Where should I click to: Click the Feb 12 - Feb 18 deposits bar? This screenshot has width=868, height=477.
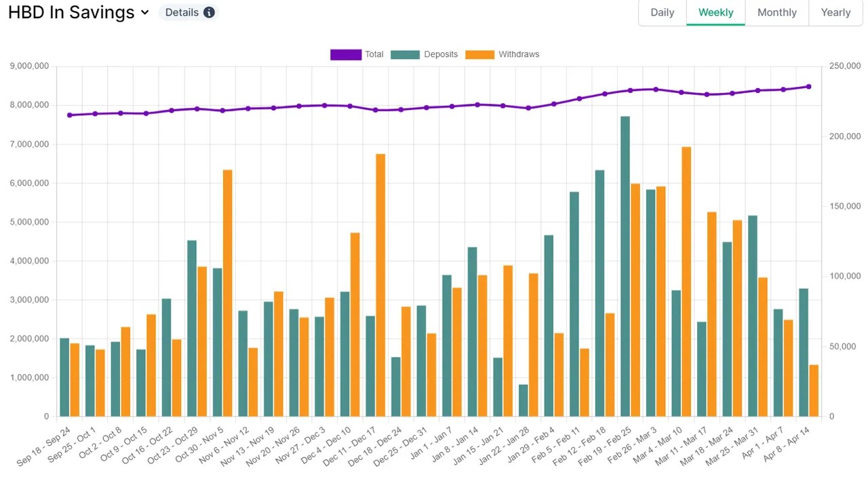[600, 293]
